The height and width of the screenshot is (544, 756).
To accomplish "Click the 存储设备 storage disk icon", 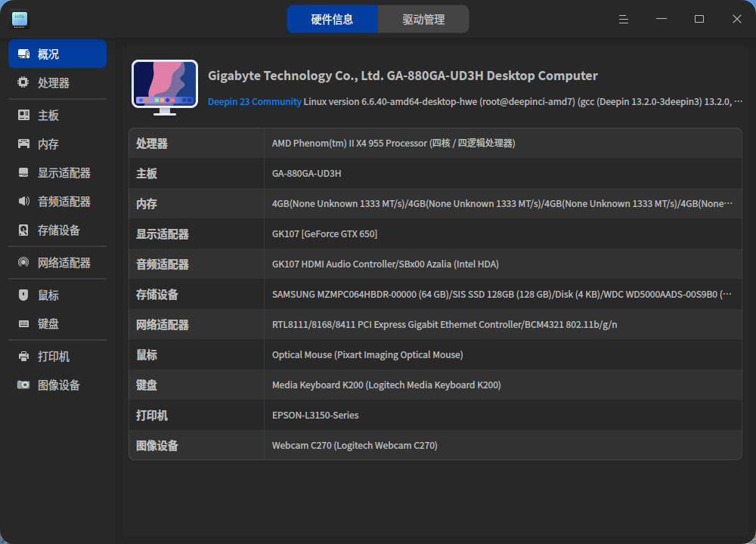I will coord(23,230).
